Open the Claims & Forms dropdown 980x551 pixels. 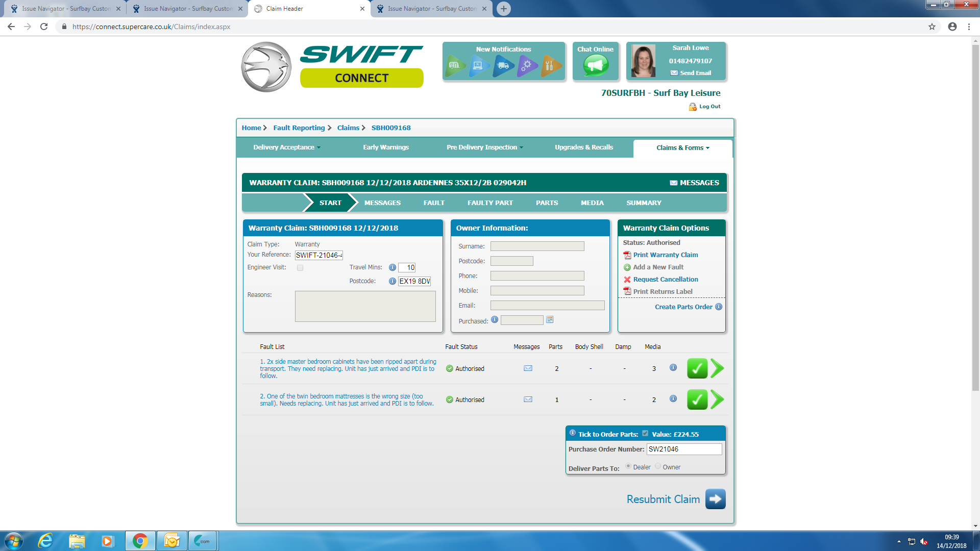click(682, 148)
